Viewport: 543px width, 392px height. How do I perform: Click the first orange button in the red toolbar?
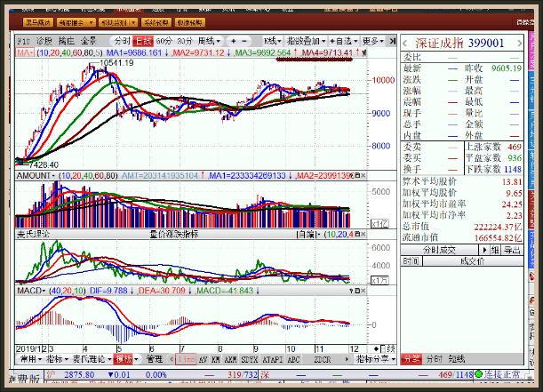coord(38,22)
